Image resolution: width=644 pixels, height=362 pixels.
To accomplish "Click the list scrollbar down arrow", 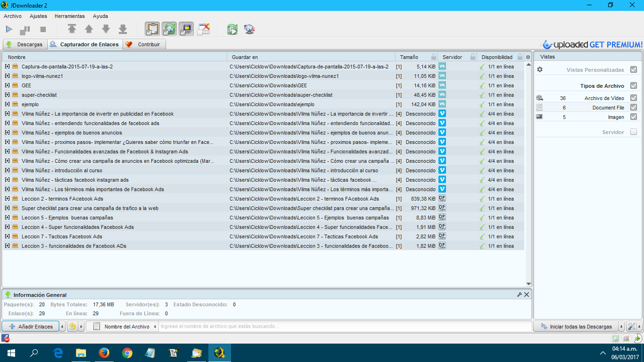I will tap(528, 284).
